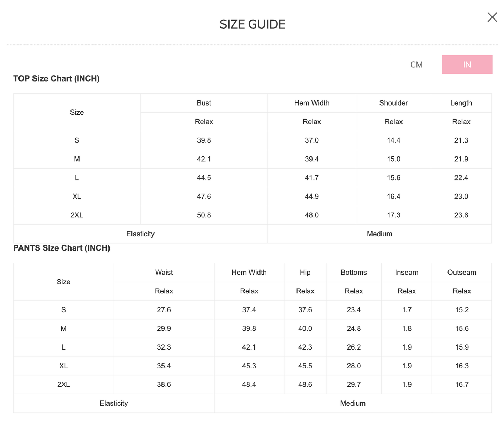Click the TOP Size Chart heading
The width and height of the screenshot is (504, 421).
click(x=57, y=79)
